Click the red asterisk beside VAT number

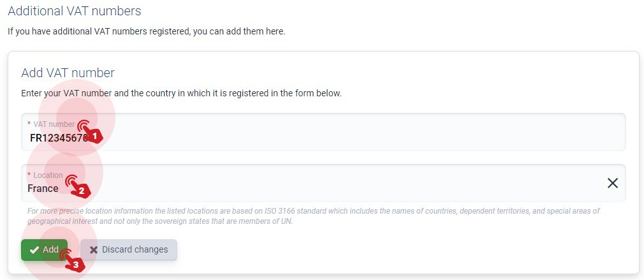tap(29, 124)
